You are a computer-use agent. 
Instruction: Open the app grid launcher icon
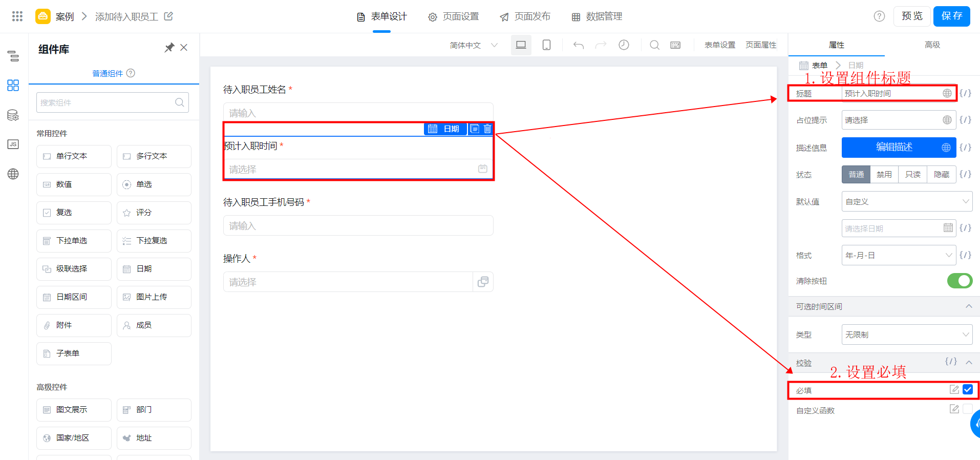click(17, 16)
